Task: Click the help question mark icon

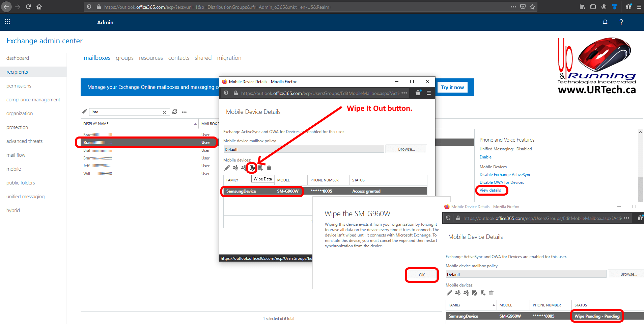Action: click(x=621, y=22)
